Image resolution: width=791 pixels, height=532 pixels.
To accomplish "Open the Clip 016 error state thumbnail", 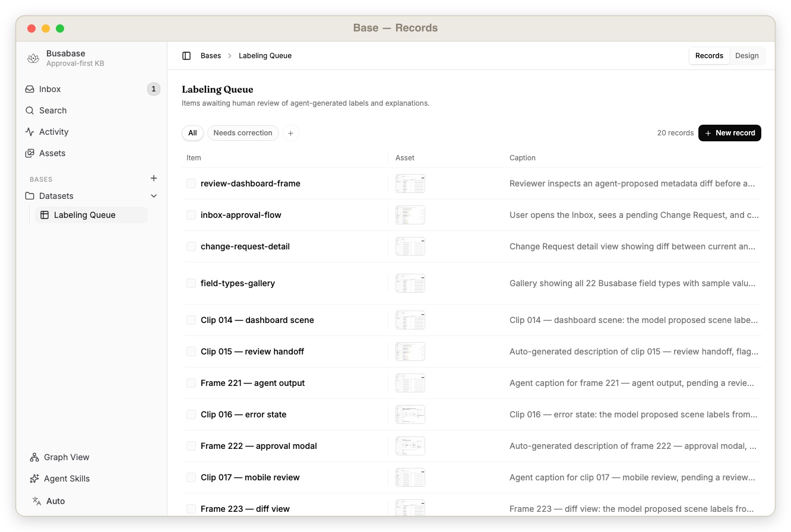I will click(x=410, y=414).
